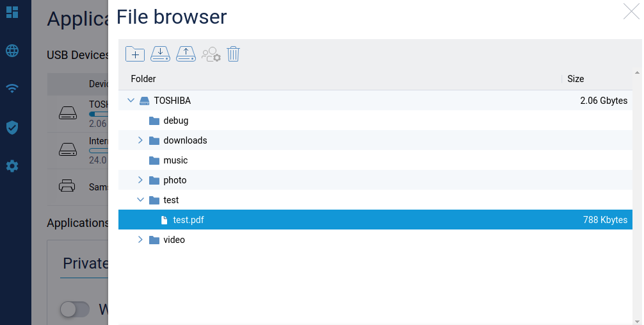The width and height of the screenshot is (644, 325).
Task: Select the debug folder
Action: (175, 121)
